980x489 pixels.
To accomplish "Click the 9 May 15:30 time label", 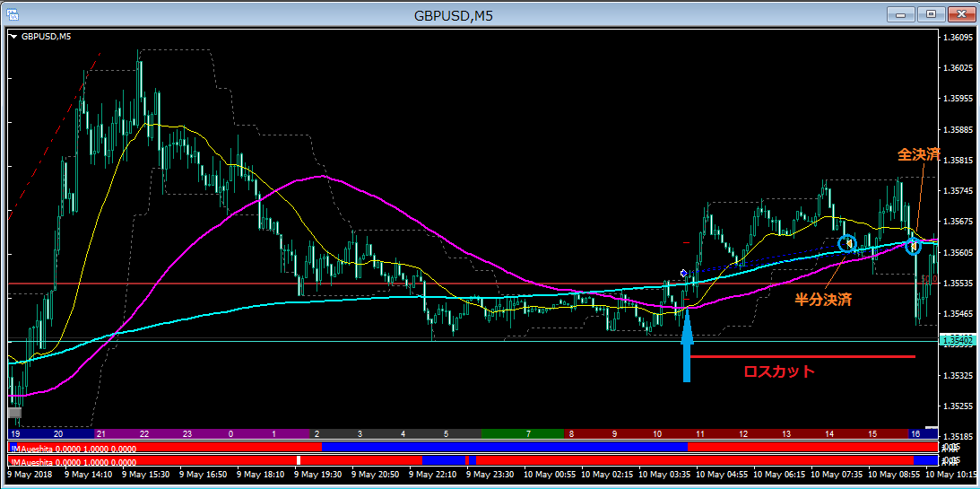I will coord(144,475).
